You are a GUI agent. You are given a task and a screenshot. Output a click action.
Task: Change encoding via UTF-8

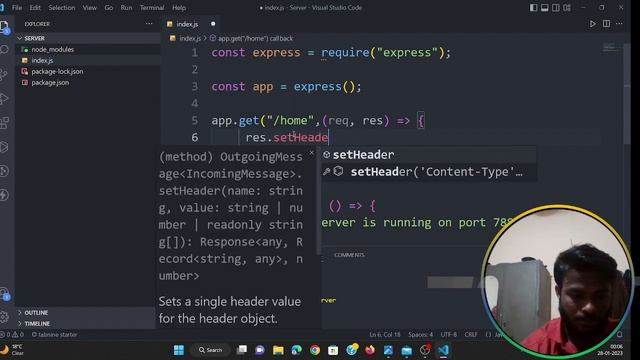pos(449,334)
